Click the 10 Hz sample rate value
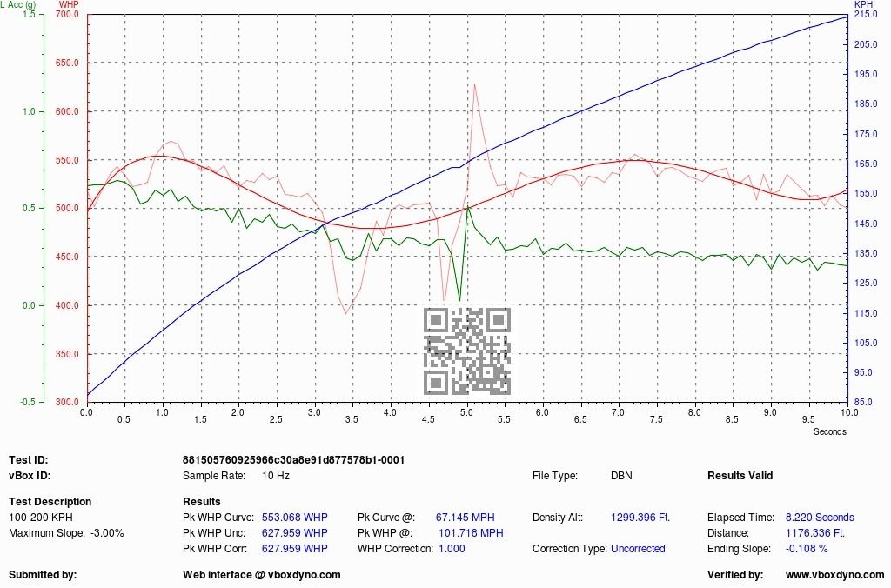This screenshot has height=588, width=891. pyautogui.click(x=277, y=476)
